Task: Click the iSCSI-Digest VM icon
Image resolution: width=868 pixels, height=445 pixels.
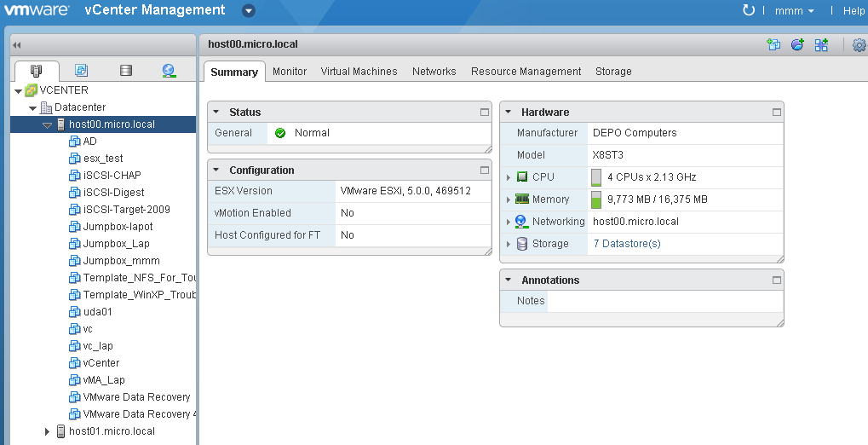Action: [75, 193]
